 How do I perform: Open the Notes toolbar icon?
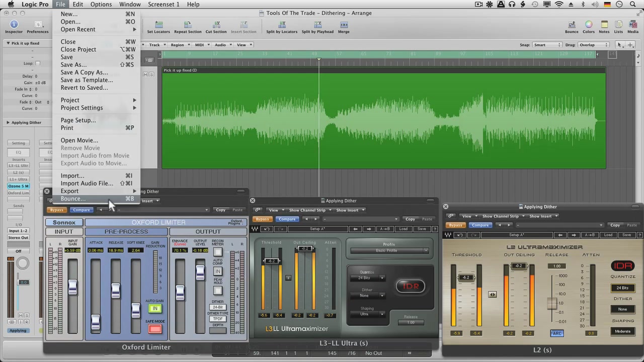click(604, 25)
